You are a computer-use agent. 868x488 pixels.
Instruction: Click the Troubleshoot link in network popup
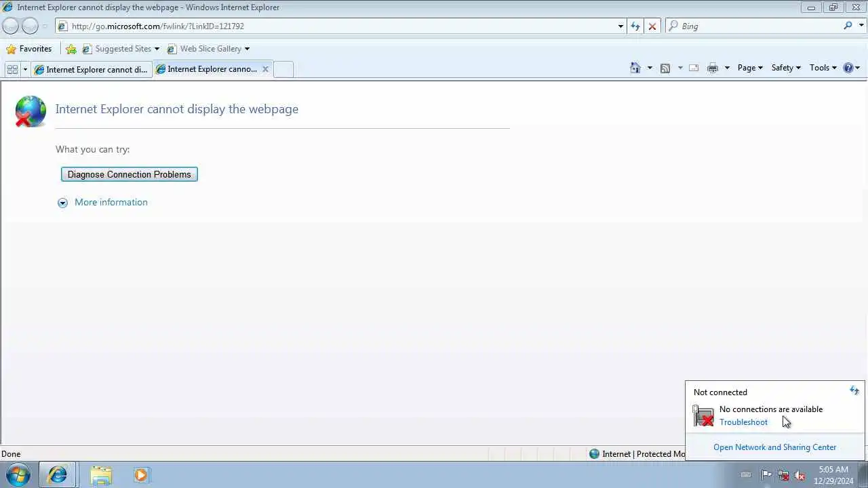[x=743, y=422]
